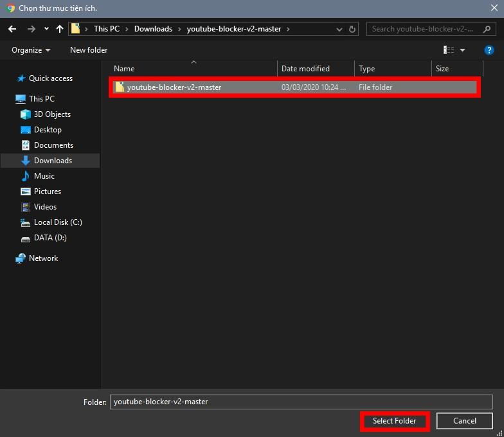This screenshot has height=437, width=504.
Task: Click the search magnifier icon
Action: click(487, 29)
